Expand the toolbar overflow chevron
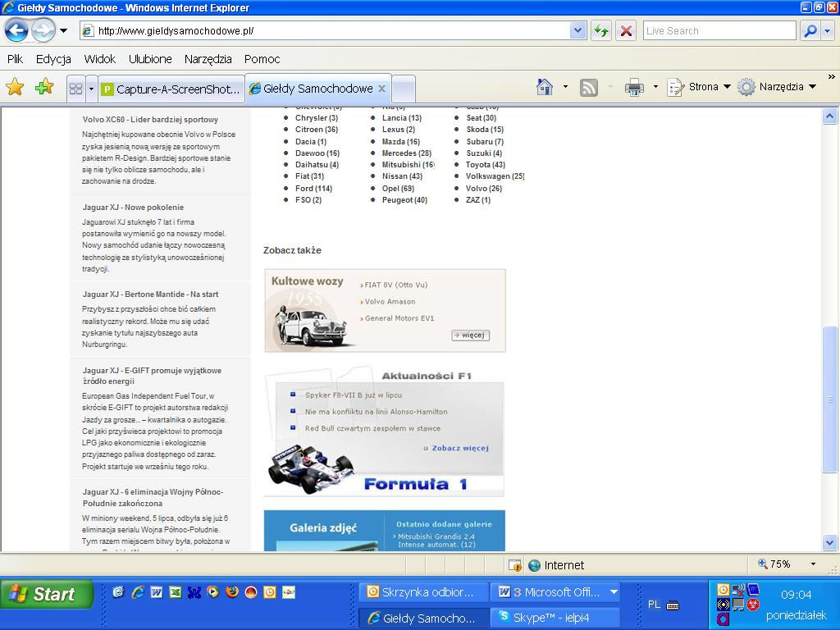This screenshot has height=630, width=840. 832,76
